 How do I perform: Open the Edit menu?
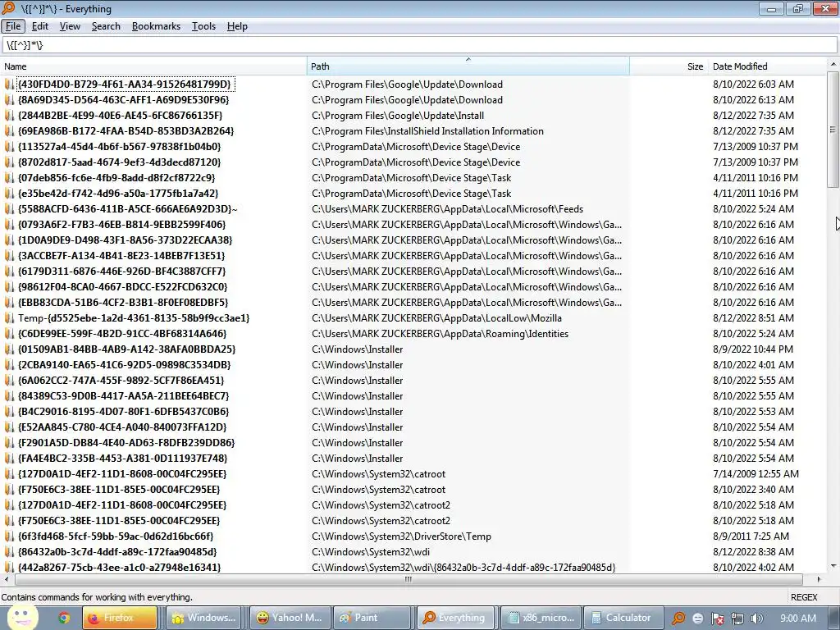(40, 26)
